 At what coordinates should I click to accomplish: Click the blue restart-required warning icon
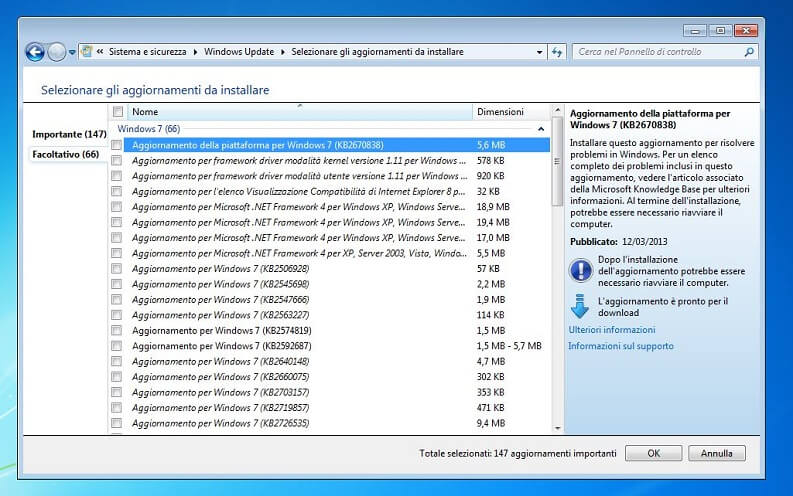[581, 270]
